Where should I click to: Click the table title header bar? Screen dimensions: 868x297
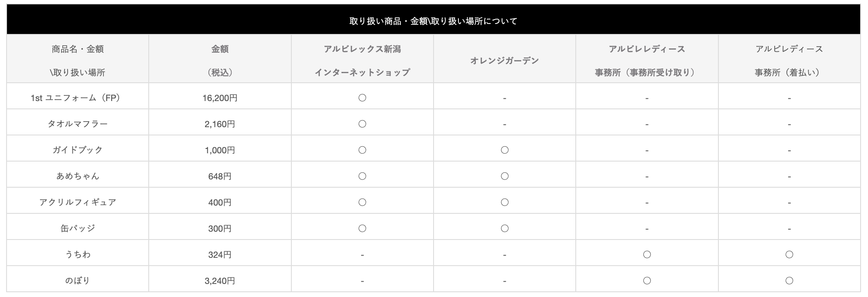pyautogui.click(x=434, y=20)
